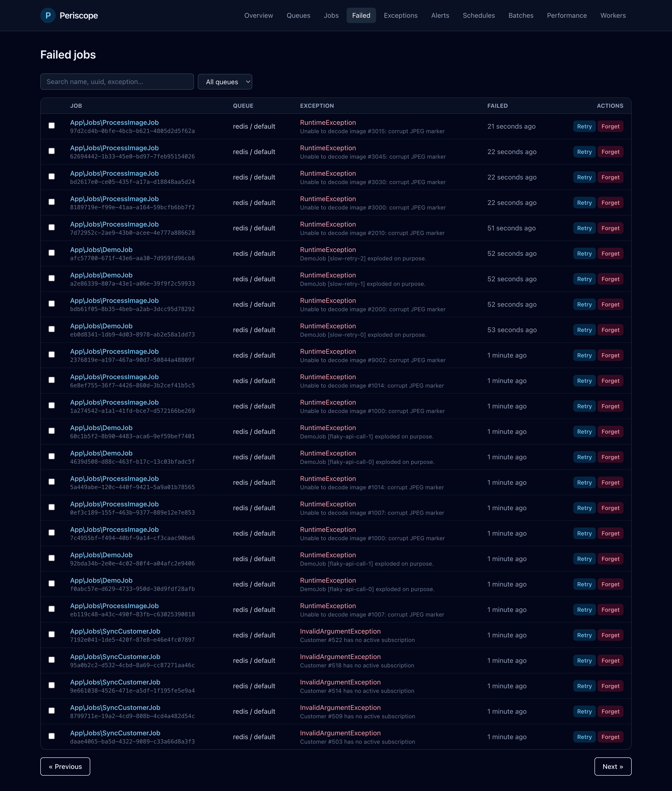Click the Periscope logo icon
672x791 pixels.
click(x=48, y=15)
